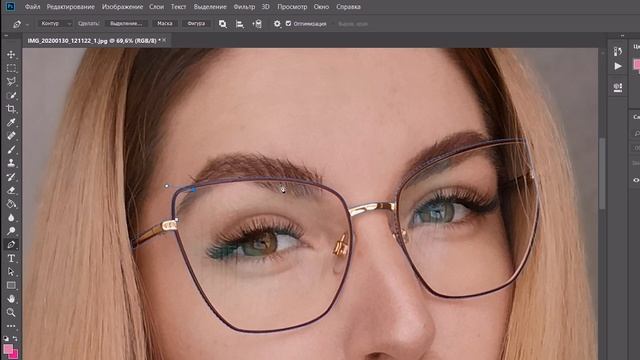
Task: Open the Фильтр menu
Action: [x=244, y=7]
